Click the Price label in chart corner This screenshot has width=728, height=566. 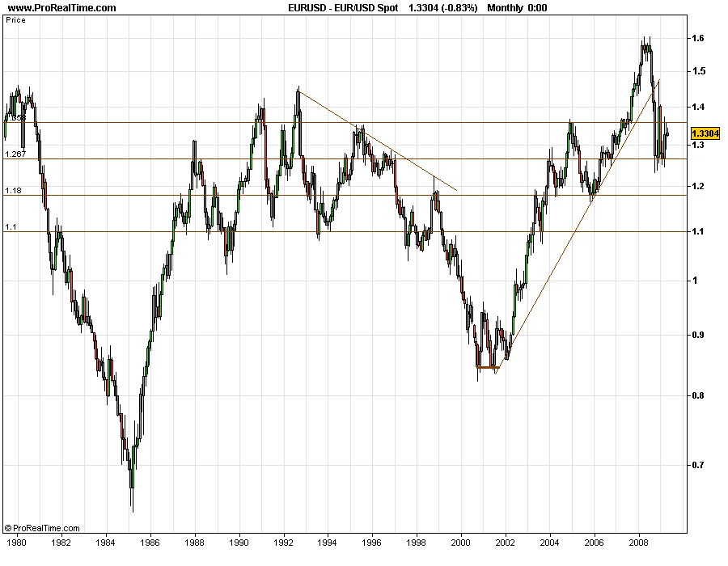(x=16, y=20)
